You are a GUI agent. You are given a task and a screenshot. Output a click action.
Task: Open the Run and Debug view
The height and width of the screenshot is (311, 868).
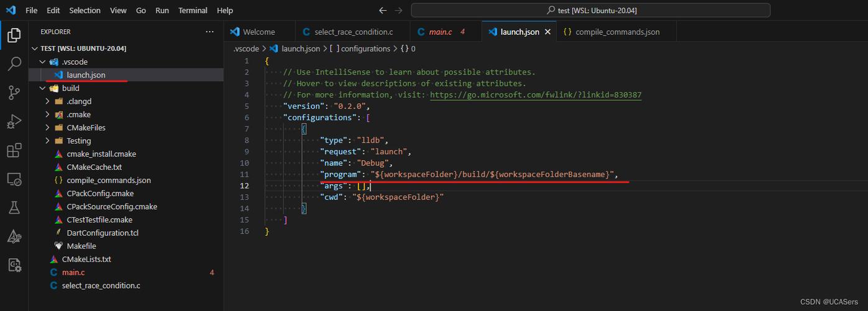point(14,121)
